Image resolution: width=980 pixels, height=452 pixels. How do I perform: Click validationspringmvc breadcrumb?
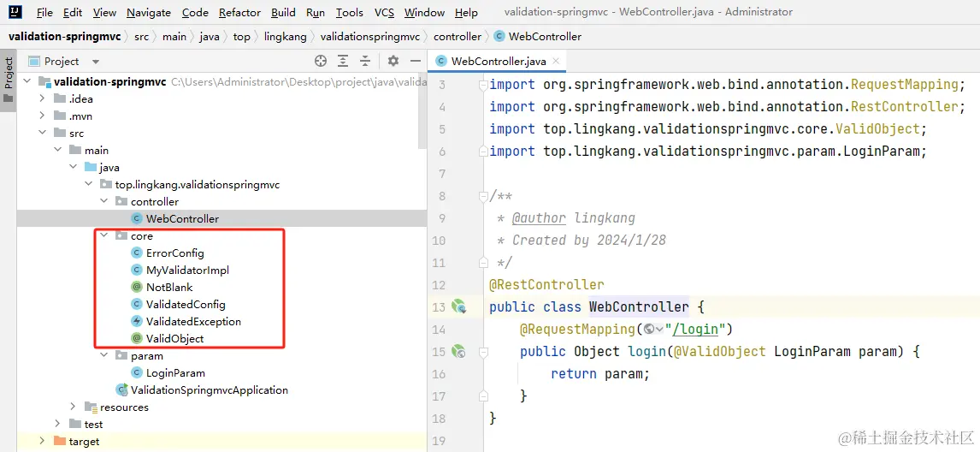[370, 36]
